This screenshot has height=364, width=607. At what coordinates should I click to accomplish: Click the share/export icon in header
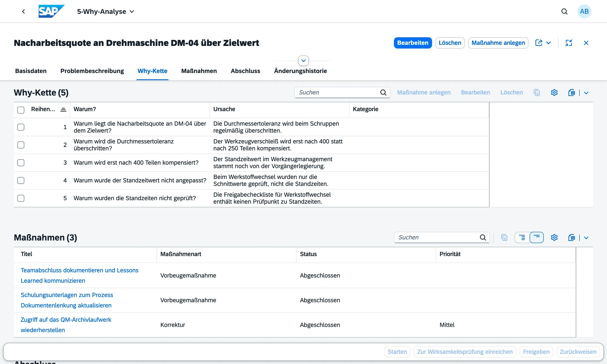click(539, 43)
